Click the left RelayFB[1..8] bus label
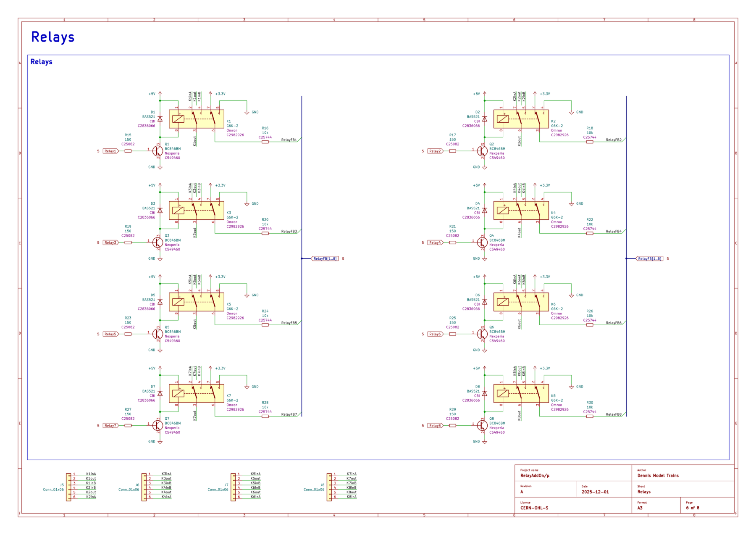The image size is (756, 535). [x=325, y=258]
